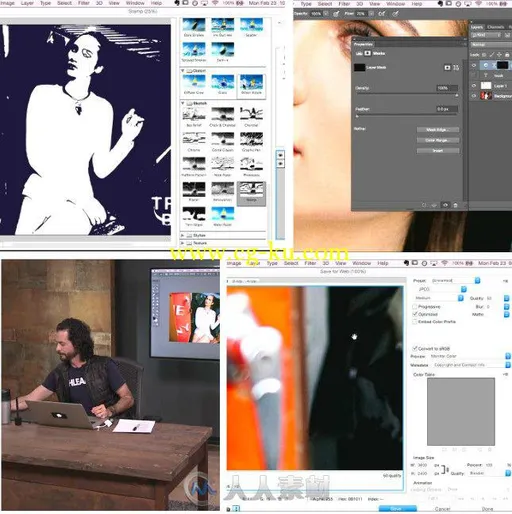Open the Bicubic resample quality dropdown
This screenshot has width=512, height=514.
point(490,473)
